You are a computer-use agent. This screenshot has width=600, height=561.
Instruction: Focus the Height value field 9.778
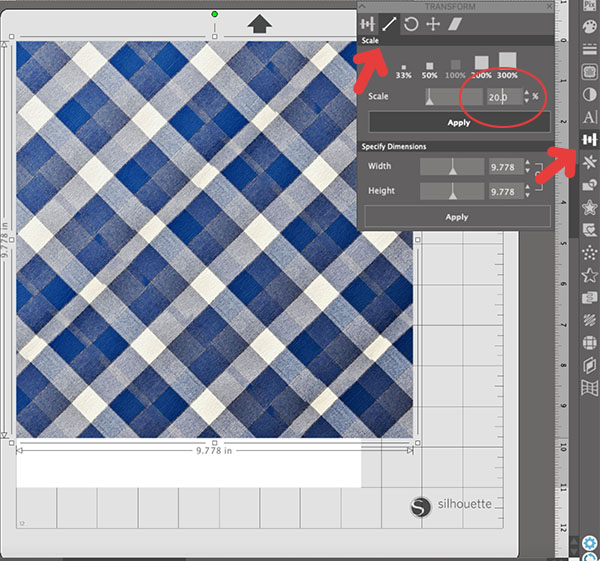click(506, 191)
